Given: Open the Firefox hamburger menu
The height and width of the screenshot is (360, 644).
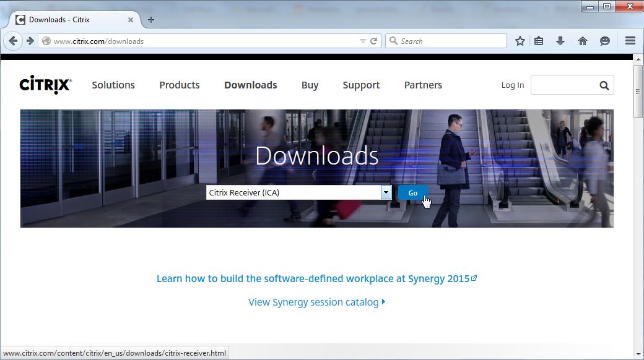Looking at the screenshot, I should coord(630,41).
